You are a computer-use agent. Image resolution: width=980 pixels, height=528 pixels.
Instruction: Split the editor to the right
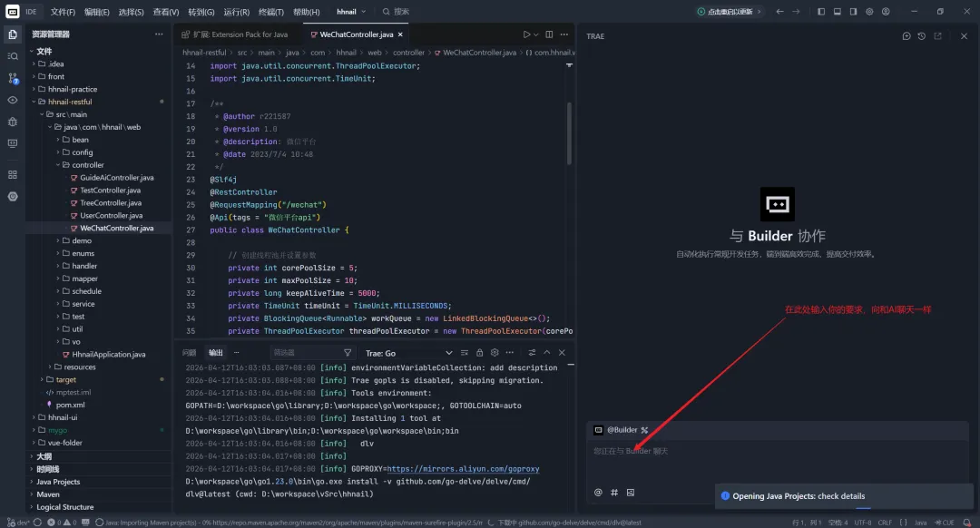[549, 34]
